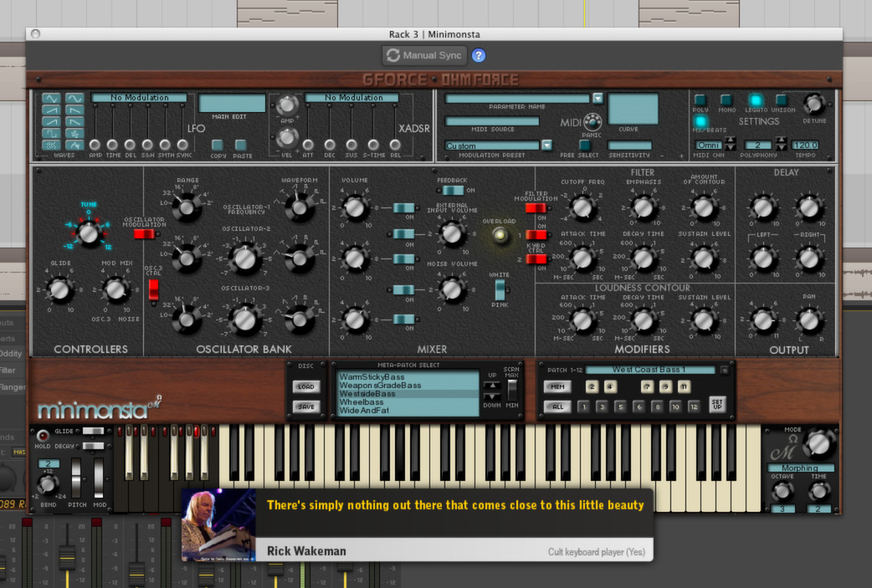This screenshot has height=588, width=872.
Task: Select the square wave LFO shape
Action: point(50,131)
